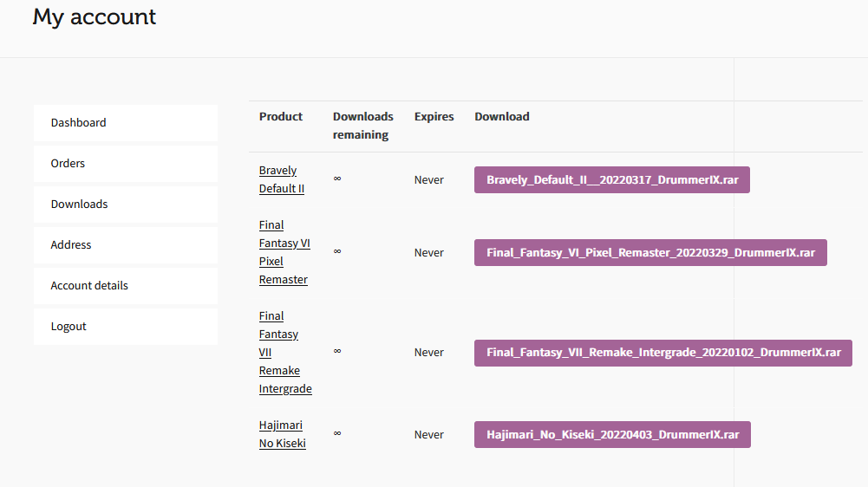Click the Never expiry for Hajimari No Kiseki
868x487 pixels.
[x=428, y=435]
